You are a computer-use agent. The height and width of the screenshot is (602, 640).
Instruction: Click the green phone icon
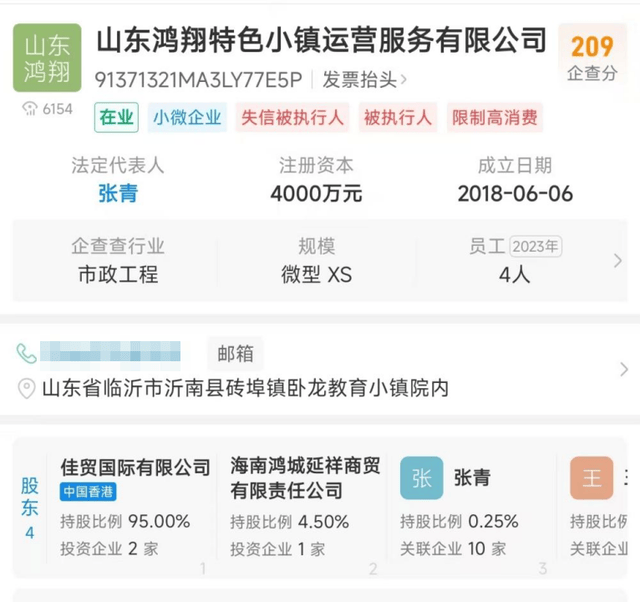(27, 353)
